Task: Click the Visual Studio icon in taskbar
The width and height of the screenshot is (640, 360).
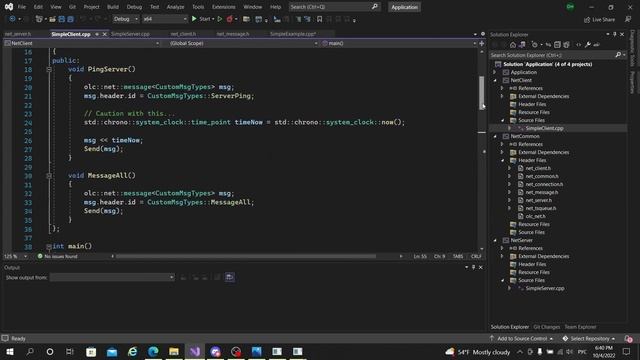Action: coord(195,351)
